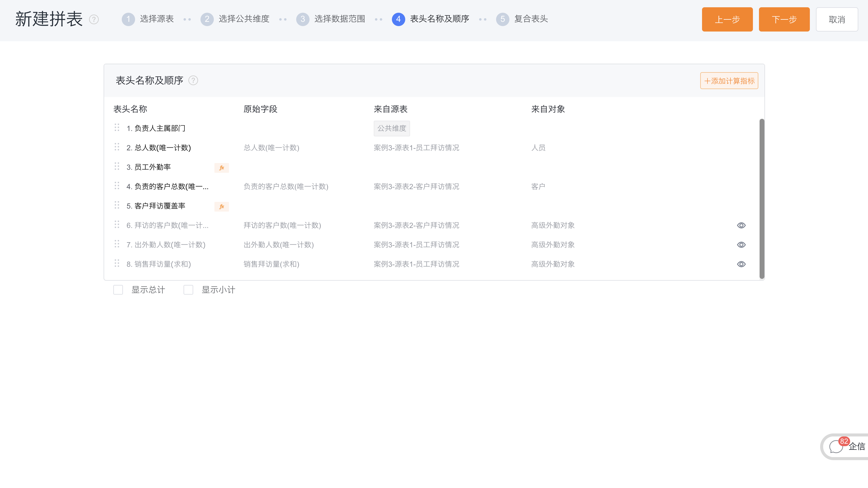The image size is (868, 488).
Task: Click drag handle for 总人数(唯一计数) row
Action: point(117,147)
